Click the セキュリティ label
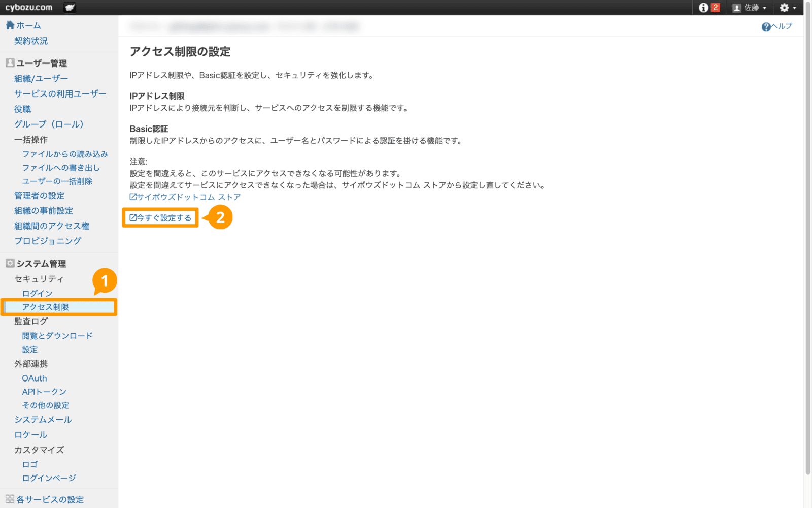812x508 pixels. [39, 279]
